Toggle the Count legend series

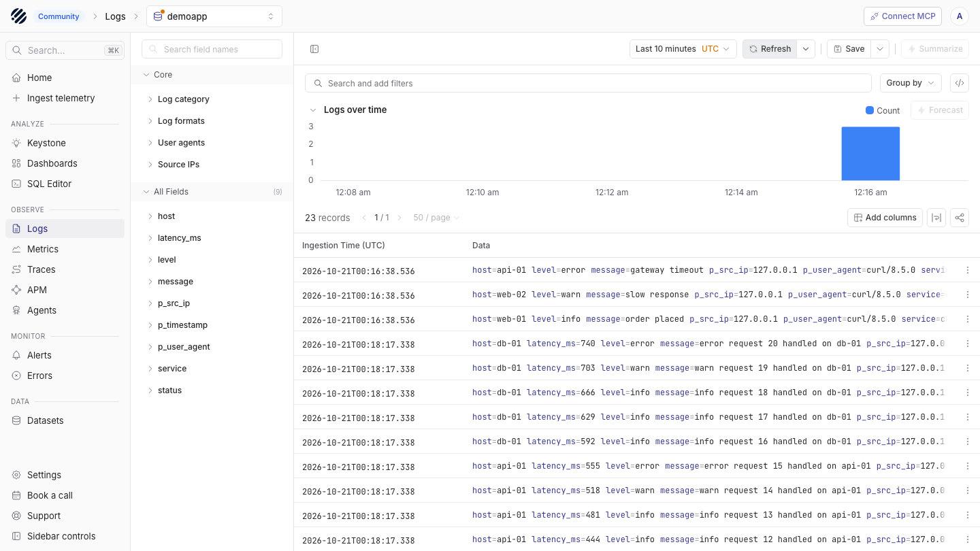tap(883, 110)
